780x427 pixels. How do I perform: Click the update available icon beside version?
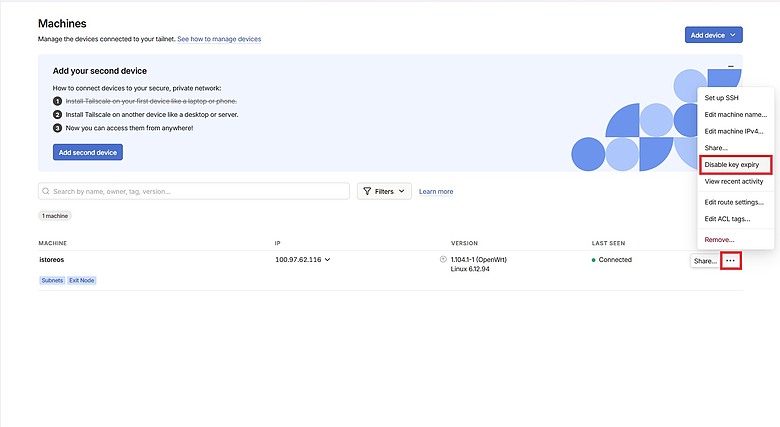443,259
